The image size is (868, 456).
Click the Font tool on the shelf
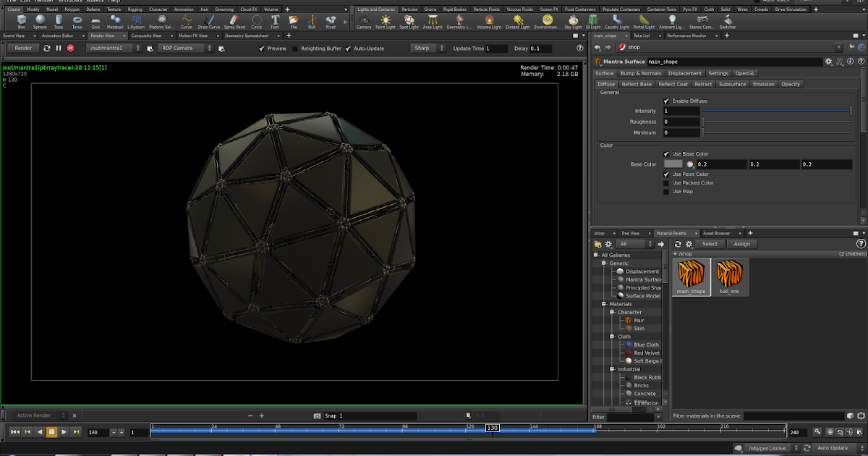(275, 21)
